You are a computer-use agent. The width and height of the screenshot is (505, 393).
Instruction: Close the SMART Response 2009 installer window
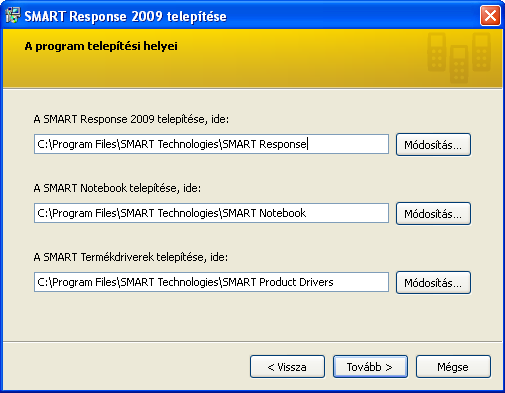pyautogui.click(x=490, y=16)
